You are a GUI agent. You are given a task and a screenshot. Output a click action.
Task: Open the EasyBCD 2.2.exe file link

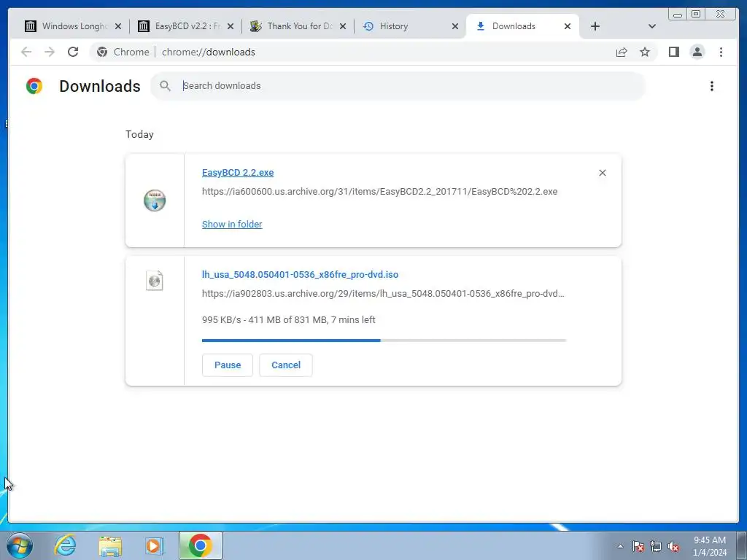click(238, 173)
